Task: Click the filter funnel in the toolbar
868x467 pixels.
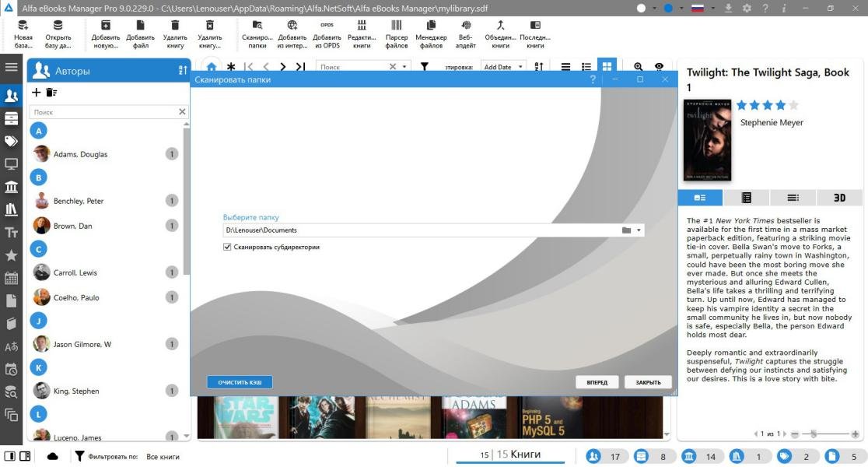Action: pos(424,66)
